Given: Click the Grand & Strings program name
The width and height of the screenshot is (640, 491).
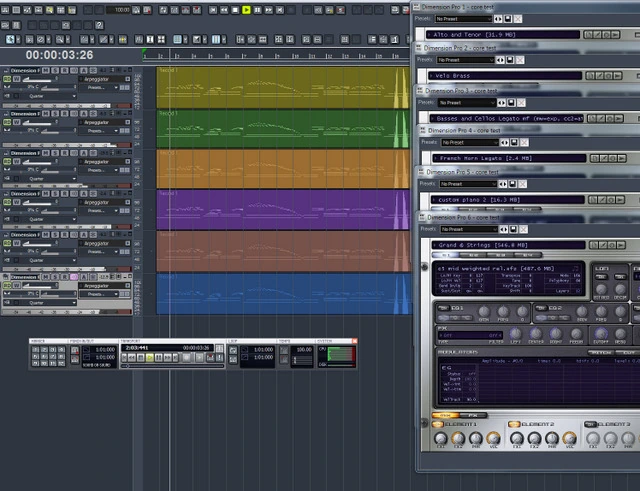Looking at the screenshot, I should 483,245.
